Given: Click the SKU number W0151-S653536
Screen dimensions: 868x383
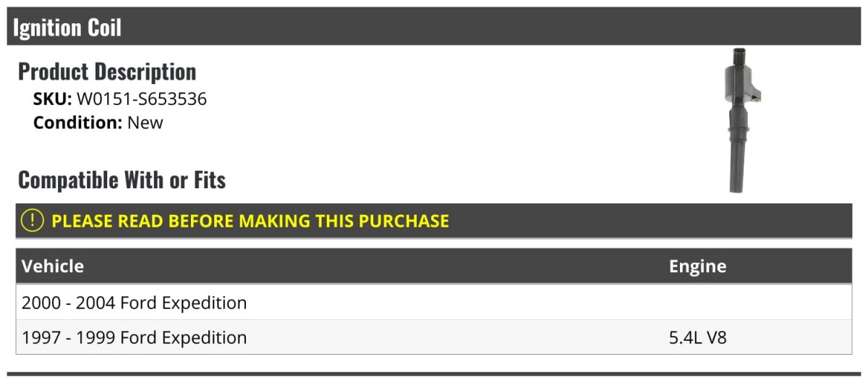Looking at the screenshot, I should pyautogui.click(x=142, y=99).
